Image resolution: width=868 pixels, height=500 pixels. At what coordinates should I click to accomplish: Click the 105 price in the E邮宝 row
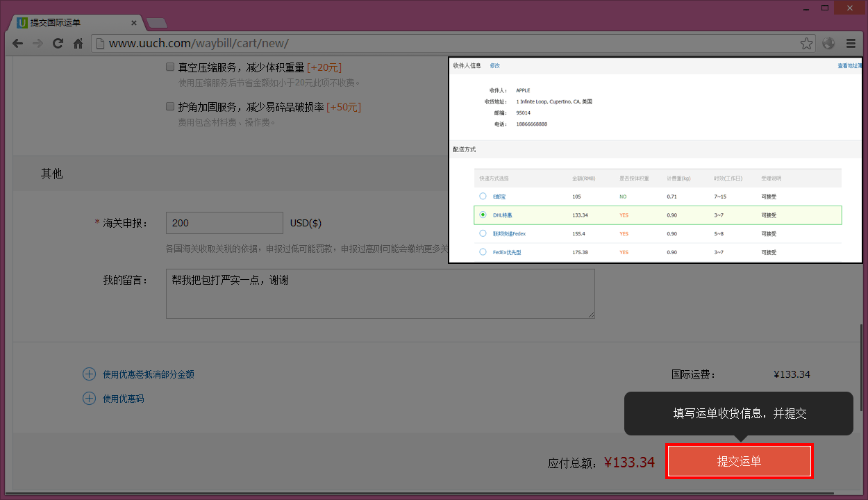[x=576, y=197]
